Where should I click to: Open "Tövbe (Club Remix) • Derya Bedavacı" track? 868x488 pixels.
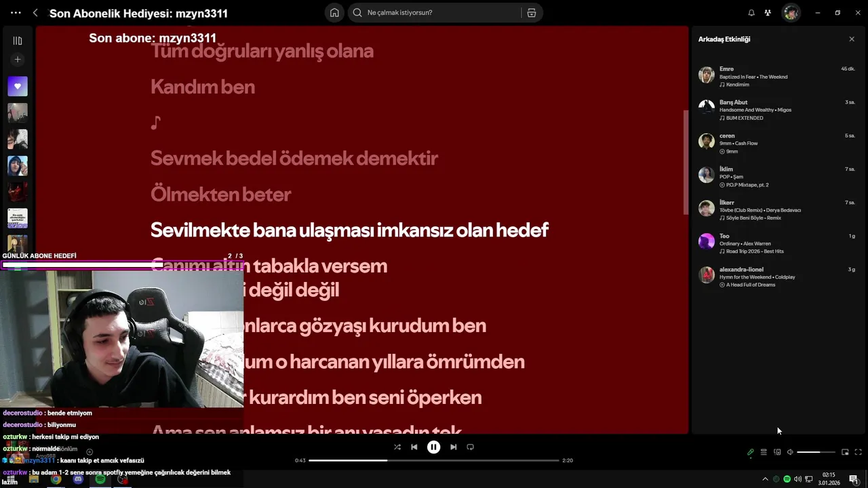coord(760,210)
